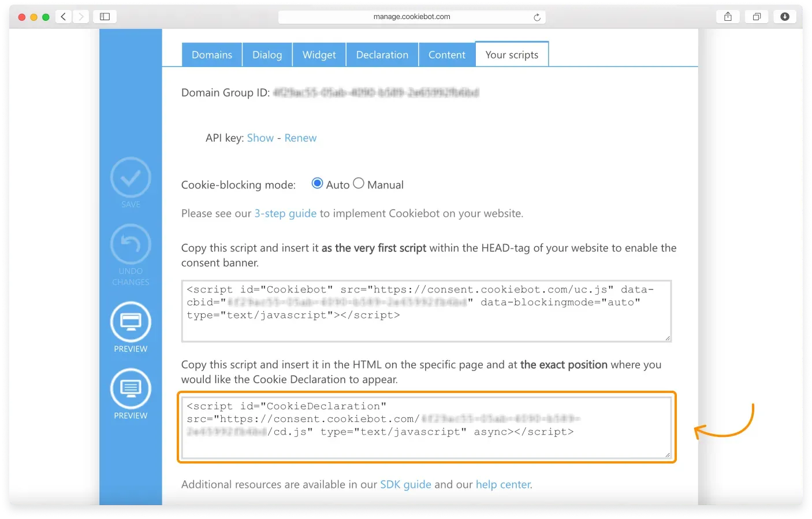Viewport: 812px width, 519px height.
Task: Select Manual cookie-blocking mode
Action: [359, 183]
